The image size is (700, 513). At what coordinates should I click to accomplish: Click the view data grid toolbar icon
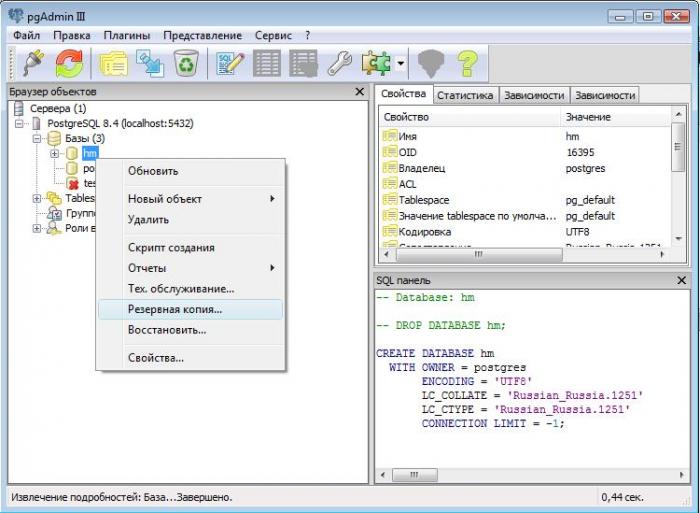coord(267,63)
